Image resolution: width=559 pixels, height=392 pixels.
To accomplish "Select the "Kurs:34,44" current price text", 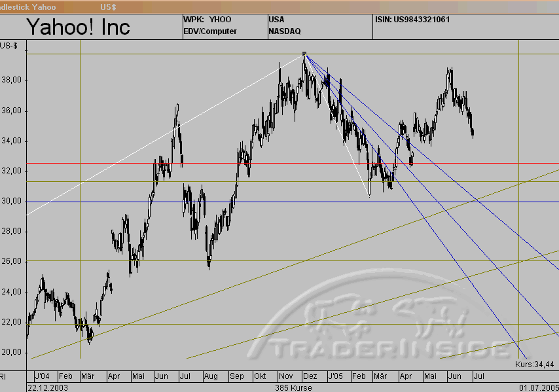I will (534, 365).
